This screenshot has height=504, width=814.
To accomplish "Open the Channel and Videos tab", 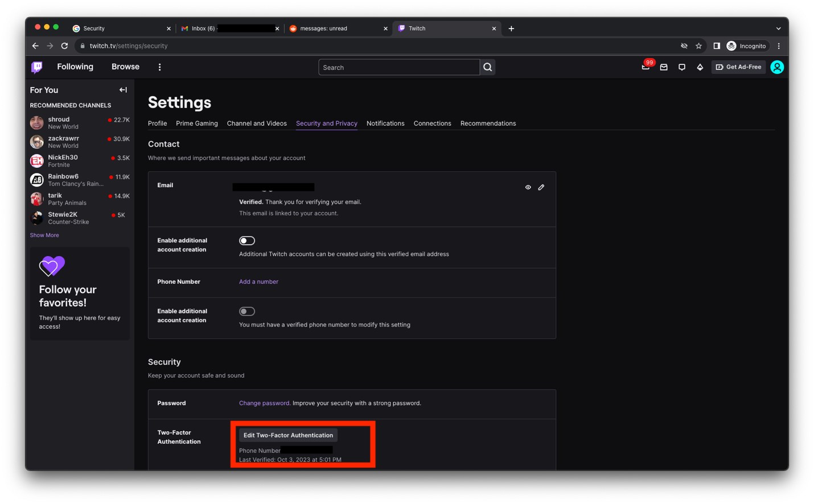I will (x=257, y=123).
